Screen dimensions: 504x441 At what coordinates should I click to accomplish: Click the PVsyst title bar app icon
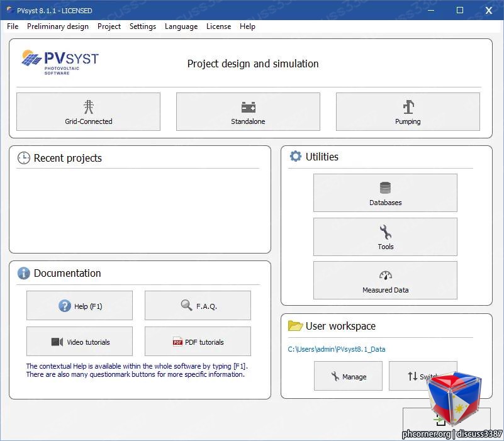coord(10,10)
